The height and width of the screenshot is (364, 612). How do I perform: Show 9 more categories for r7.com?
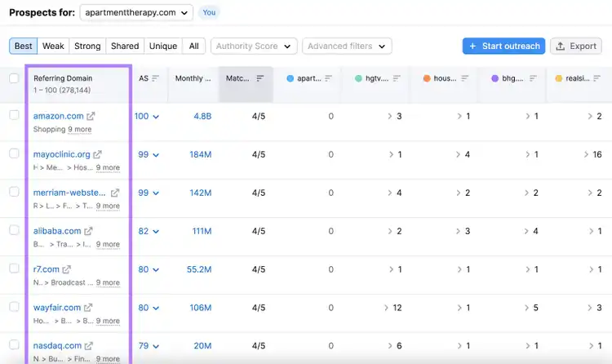tap(108, 282)
